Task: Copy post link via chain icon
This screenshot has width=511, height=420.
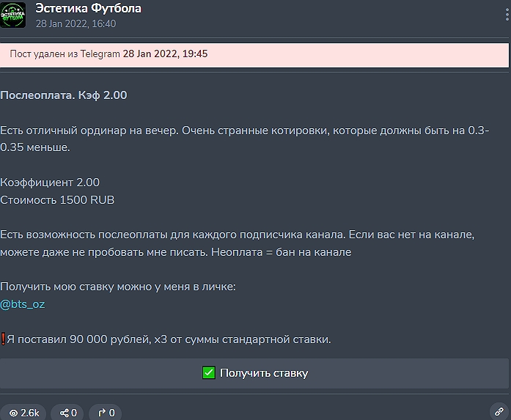Action: point(499,412)
